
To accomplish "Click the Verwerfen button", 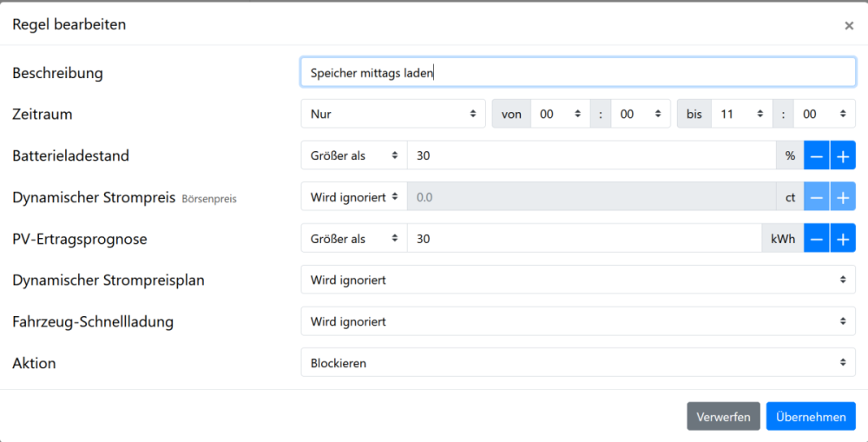I will [723, 417].
